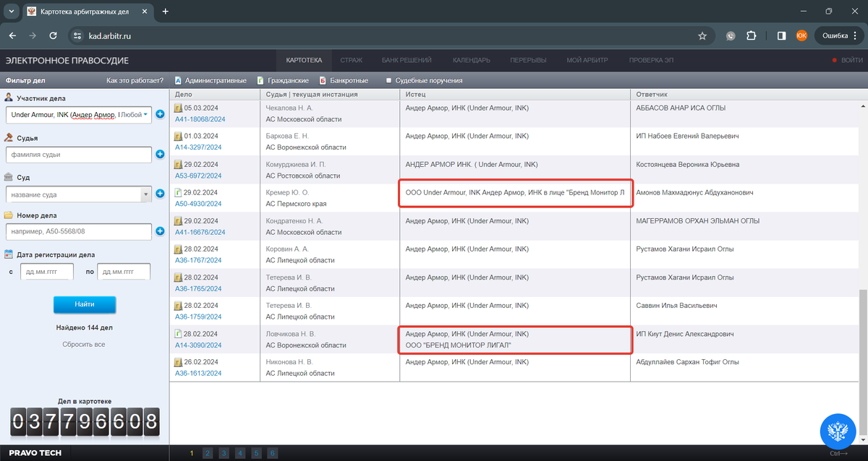Open the МОЙ АРБИТР tab
Screen dimensions: 868x461
click(x=587, y=61)
